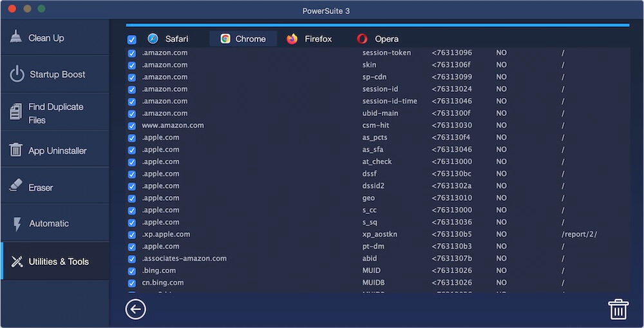Switch to the Safari tab

168,39
